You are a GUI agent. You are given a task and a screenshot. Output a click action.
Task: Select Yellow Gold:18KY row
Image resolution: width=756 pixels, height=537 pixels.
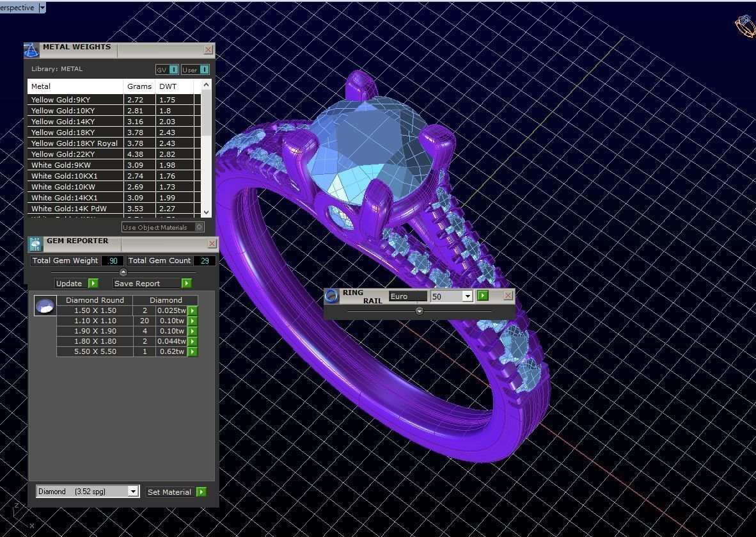pos(114,132)
